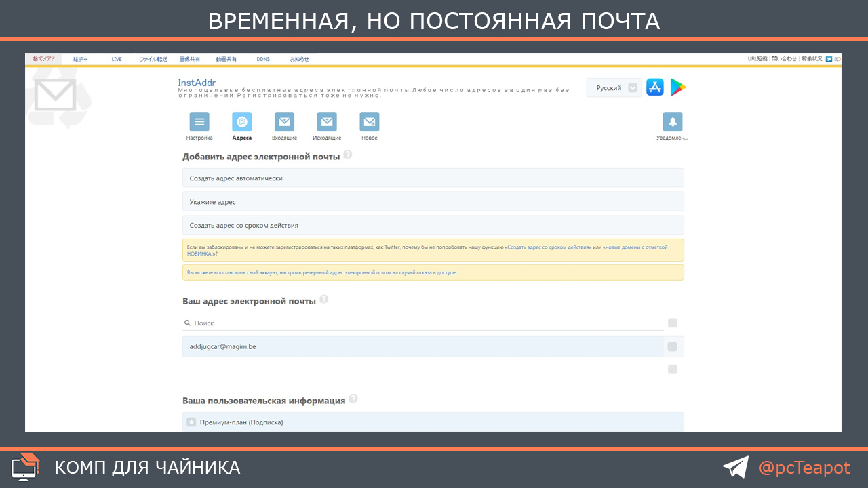Open the Русский language dropdown
This screenshot has height=488, width=868.
pos(614,87)
